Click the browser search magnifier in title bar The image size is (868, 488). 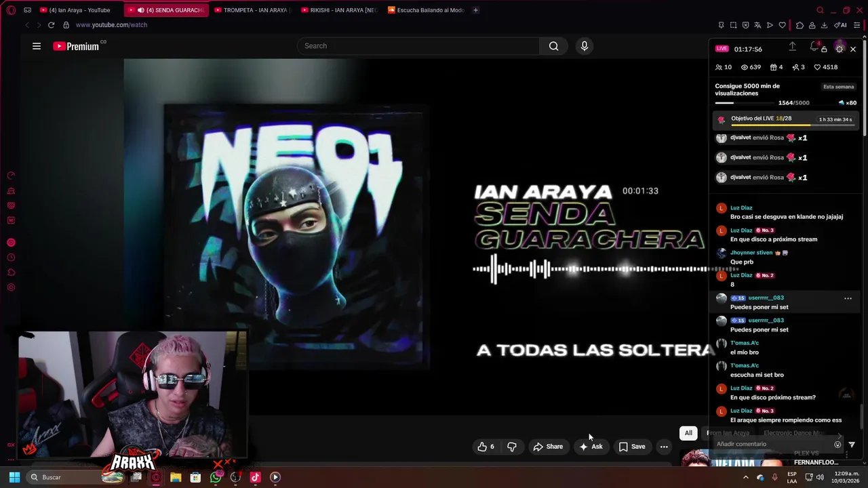pyautogui.click(x=820, y=10)
